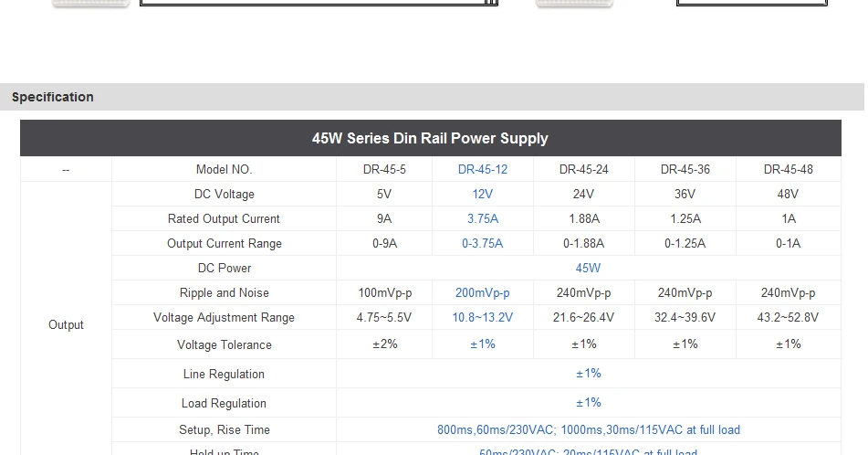868x455 pixels.
Task: Select the 200mVp-p ripple value
Action: pos(482,292)
